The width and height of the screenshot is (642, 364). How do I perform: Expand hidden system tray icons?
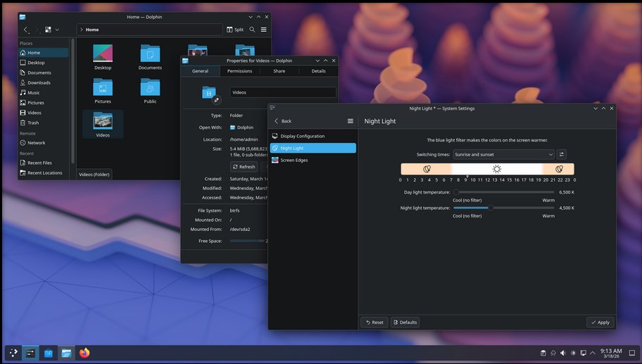593,353
